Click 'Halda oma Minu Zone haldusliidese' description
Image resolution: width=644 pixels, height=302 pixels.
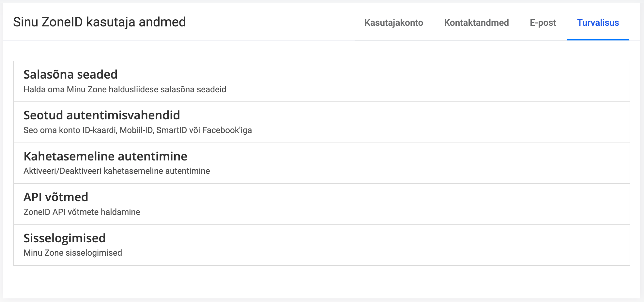point(125,90)
